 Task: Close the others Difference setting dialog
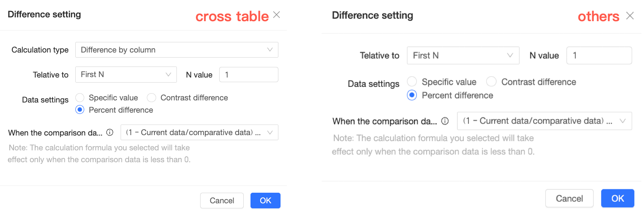[630, 16]
